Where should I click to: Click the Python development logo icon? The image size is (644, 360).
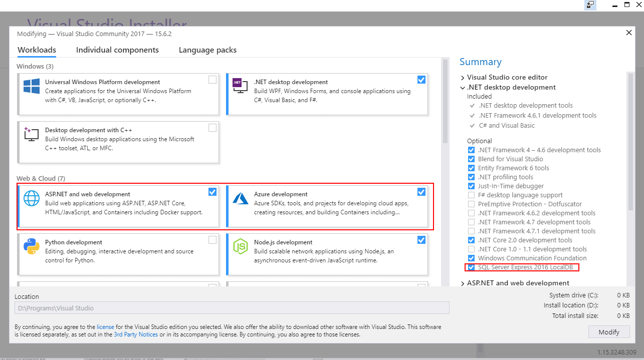click(32, 246)
